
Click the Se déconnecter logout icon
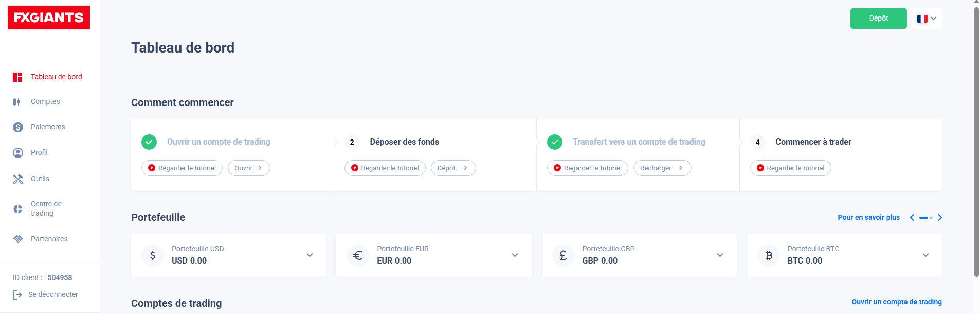tap(17, 294)
